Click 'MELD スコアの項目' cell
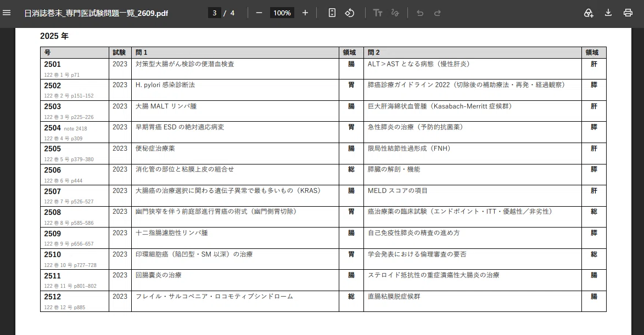The height and width of the screenshot is (335, 644). [397, 191]
